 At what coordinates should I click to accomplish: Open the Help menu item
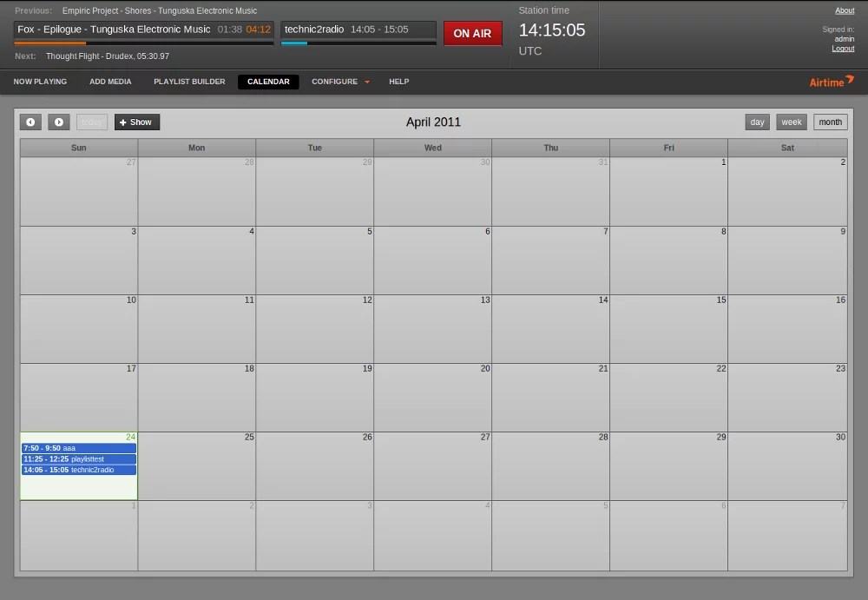pyautogui.click(x=398, y=82)
